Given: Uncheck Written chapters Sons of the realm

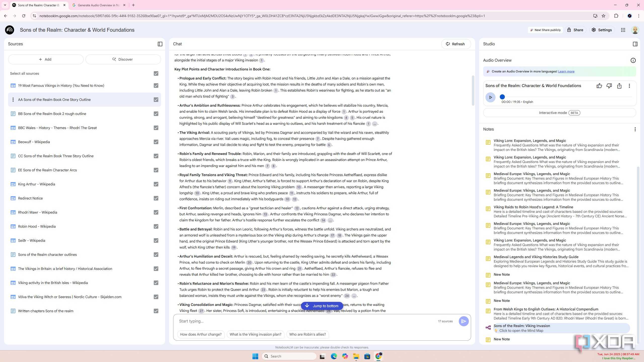Looking at the screenshot, I should [156, 311].
